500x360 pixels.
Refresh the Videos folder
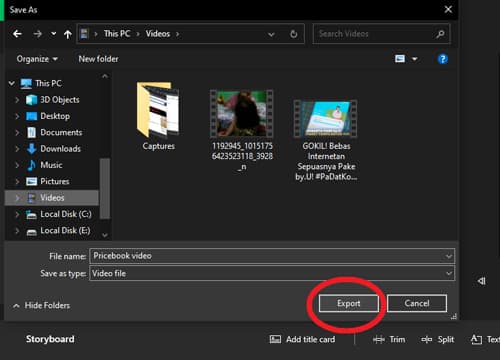coord(293,34)
